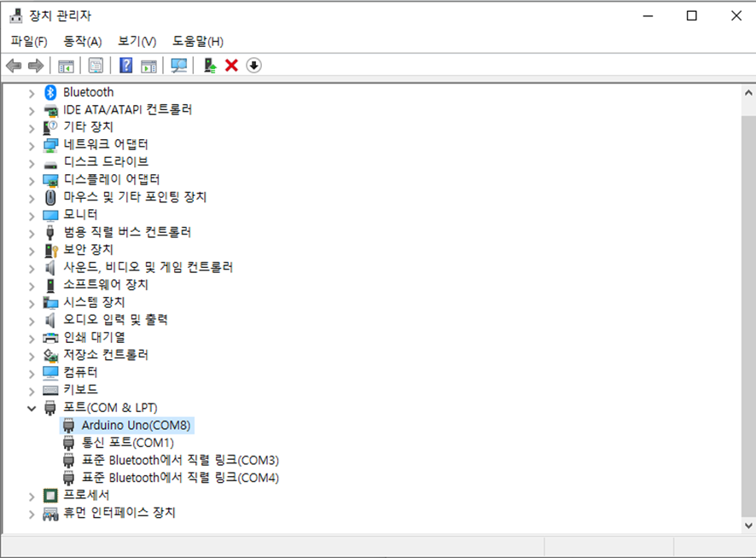Screen dimensions: 756x558
Task: Click the 인쇄 대기열 printer icon
Action: click(x=50, y=338)
